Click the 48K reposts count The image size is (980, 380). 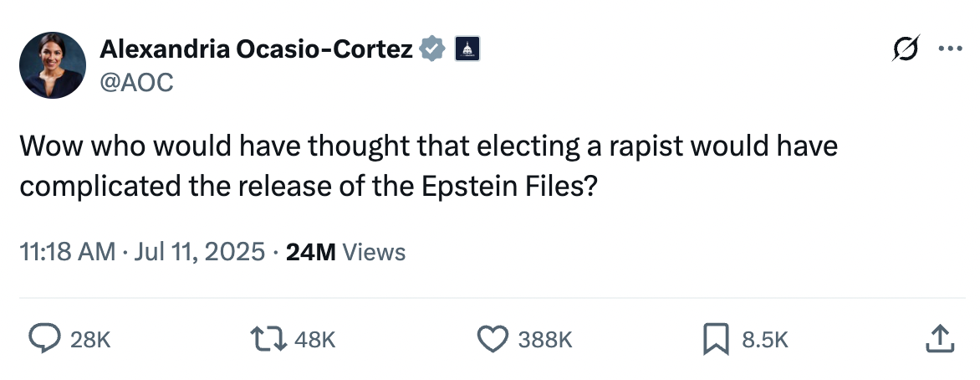pos(315,339)
